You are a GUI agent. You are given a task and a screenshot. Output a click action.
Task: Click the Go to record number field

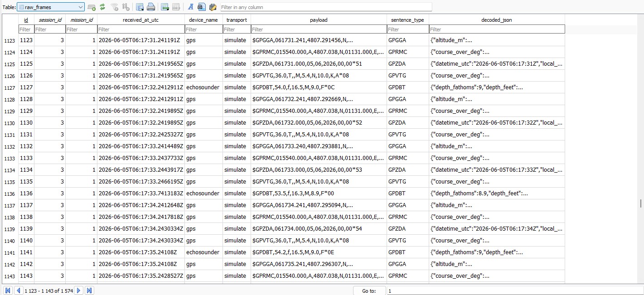pos(514,290)
